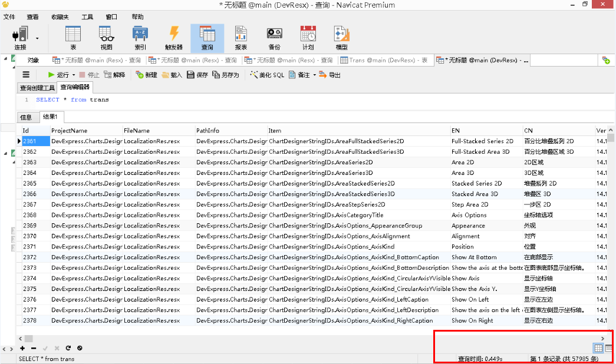Click 新建 (New) query button
616x364 pixels.
click(146, 75)
